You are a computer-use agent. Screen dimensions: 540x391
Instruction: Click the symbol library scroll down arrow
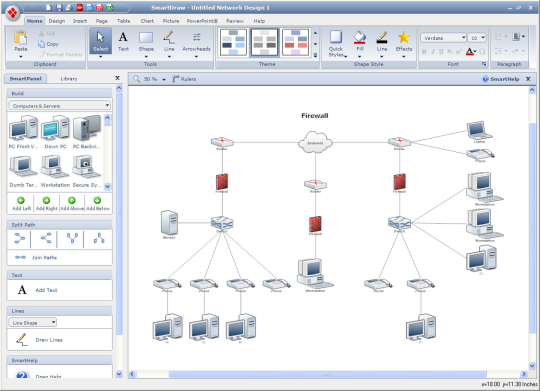(107, 186)
